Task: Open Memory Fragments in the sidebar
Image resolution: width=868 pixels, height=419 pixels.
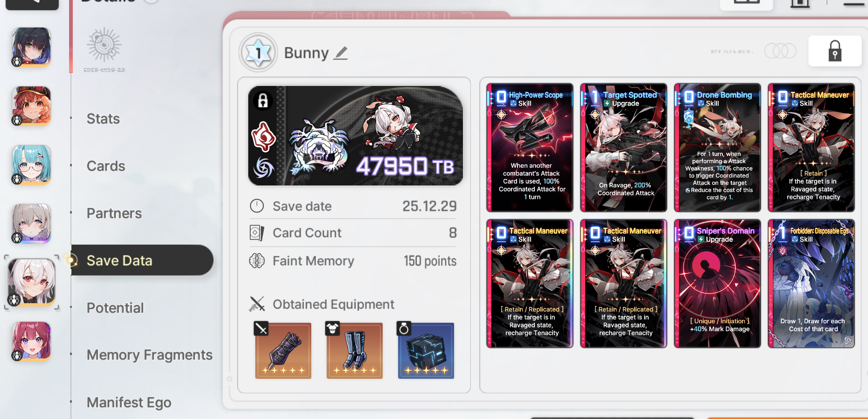Action: 149,355
